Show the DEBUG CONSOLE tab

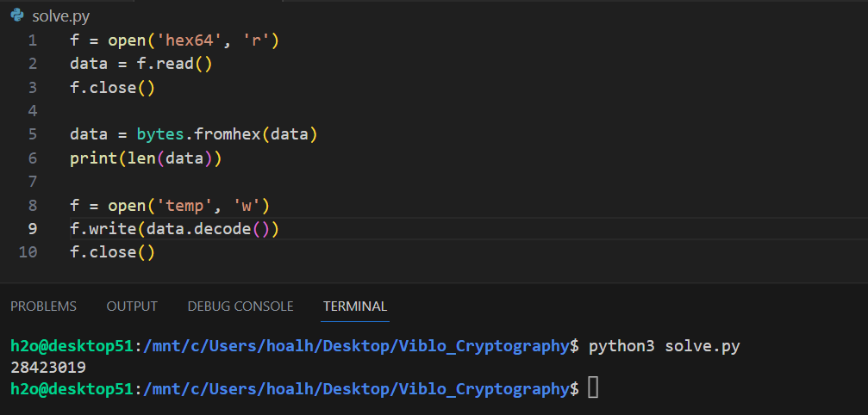click(240, 307)
